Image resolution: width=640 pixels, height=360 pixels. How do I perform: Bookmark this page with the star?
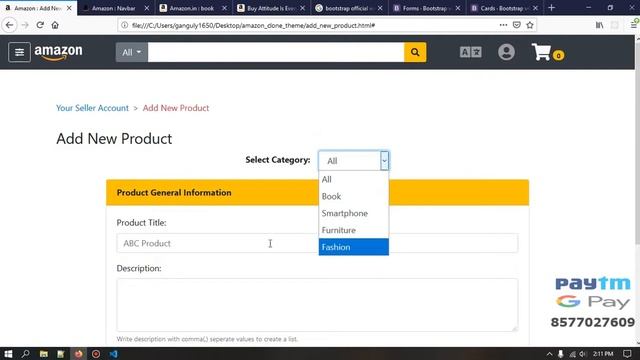pos(530,25)
